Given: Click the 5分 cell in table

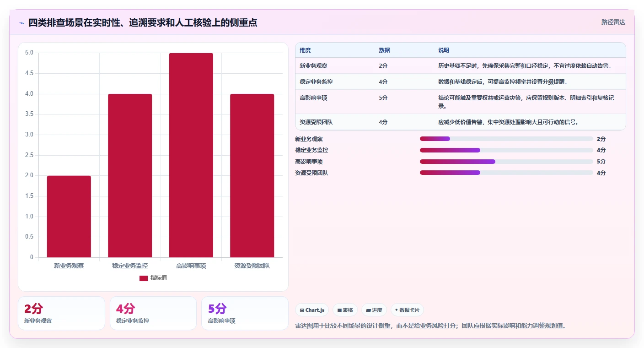Looking at the screenshot, I should [x=383, y=98].
